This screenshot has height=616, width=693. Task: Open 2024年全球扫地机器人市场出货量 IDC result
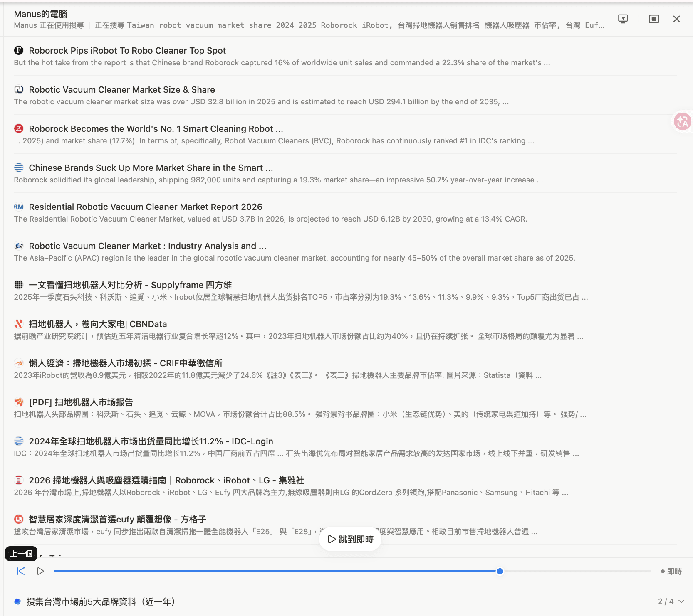pos(151,441)
